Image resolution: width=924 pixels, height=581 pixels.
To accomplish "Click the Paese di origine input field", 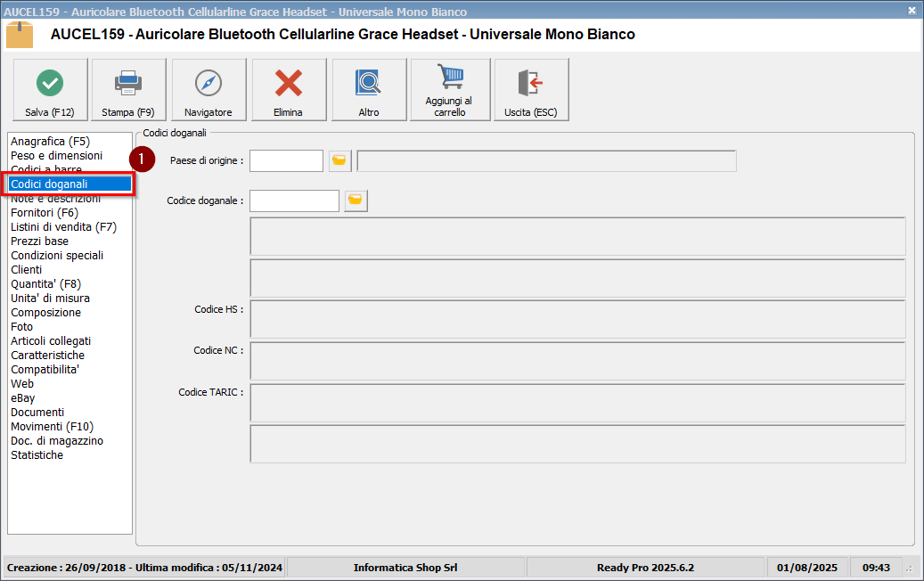I will 286,160.
